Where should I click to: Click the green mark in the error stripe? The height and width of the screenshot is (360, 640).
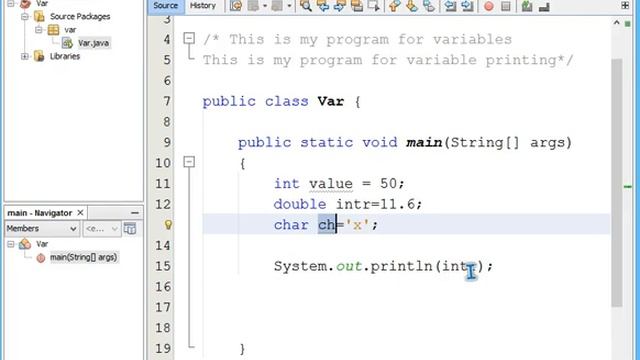click(628, 187)
